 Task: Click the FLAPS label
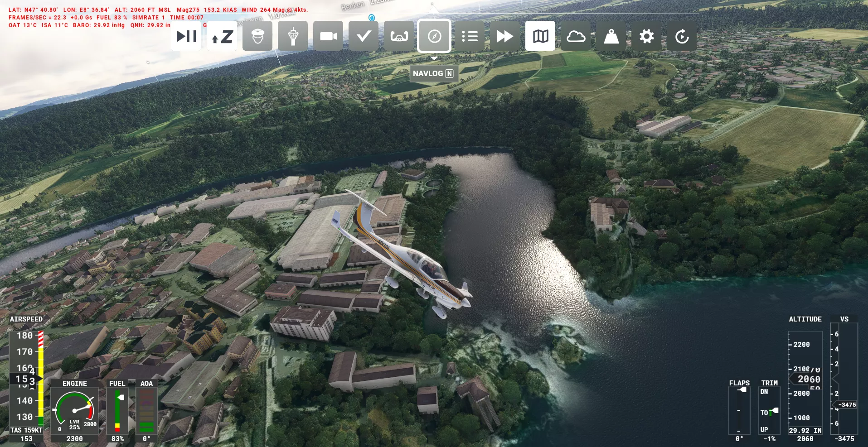tap(739, 383)
